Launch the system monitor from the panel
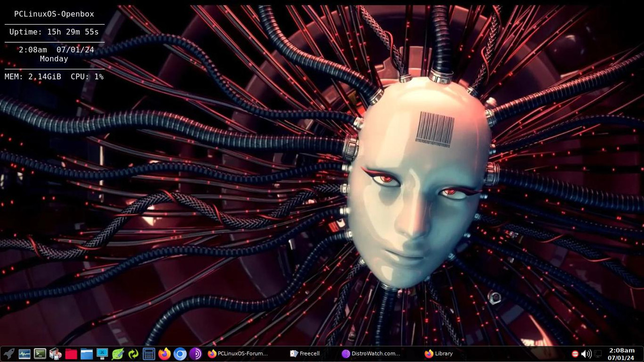The image size is (644, 362). [x=24, y=354]
